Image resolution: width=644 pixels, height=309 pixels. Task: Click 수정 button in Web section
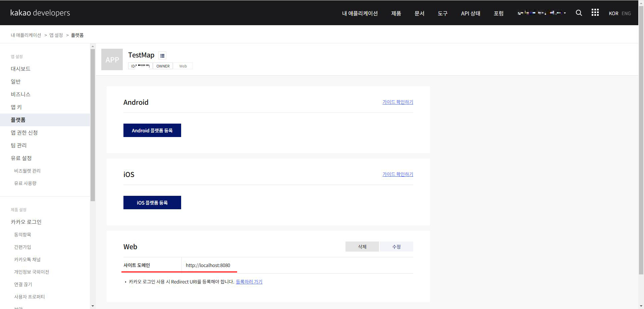[x=396, y=247]
